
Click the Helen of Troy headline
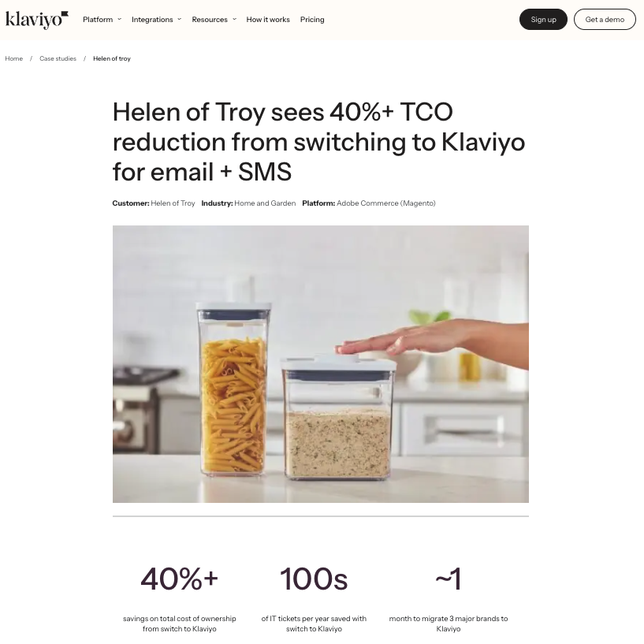[x=318, y=142]
